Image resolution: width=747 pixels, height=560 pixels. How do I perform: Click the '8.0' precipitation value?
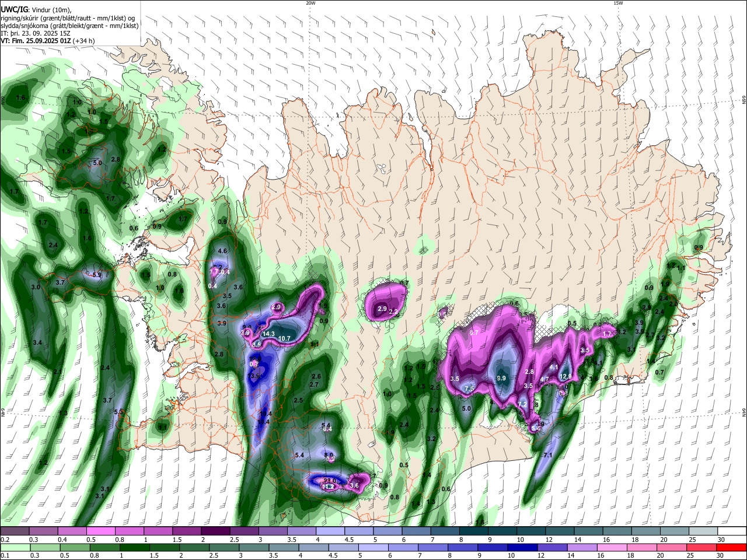coord(329,455)
